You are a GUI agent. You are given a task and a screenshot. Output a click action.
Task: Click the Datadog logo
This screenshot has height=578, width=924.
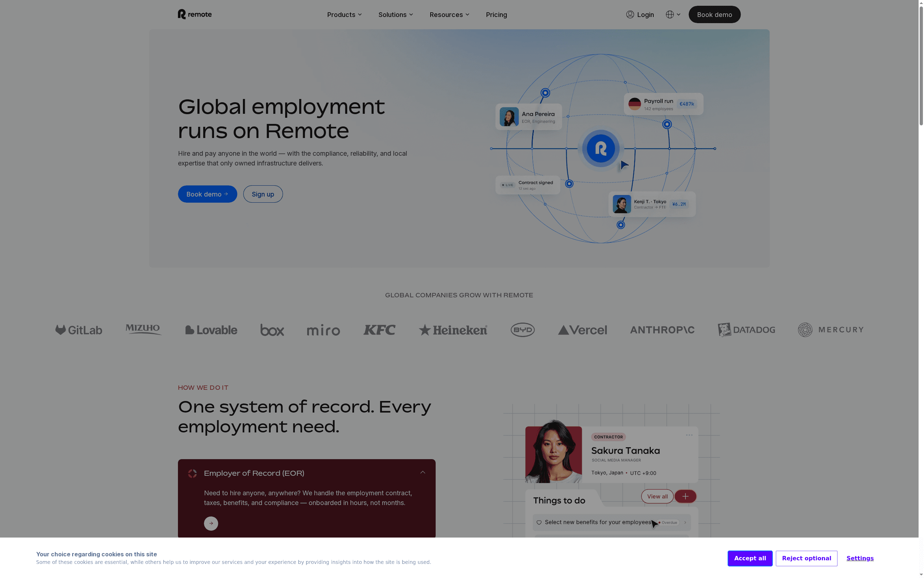coord(746,330)
